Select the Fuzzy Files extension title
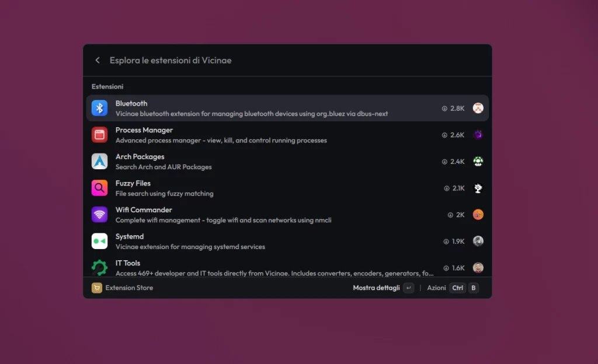 tap(133, 184)
